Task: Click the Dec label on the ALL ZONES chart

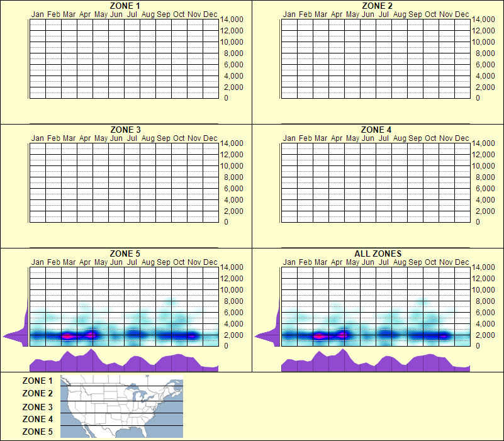Action: click(463, 262)
